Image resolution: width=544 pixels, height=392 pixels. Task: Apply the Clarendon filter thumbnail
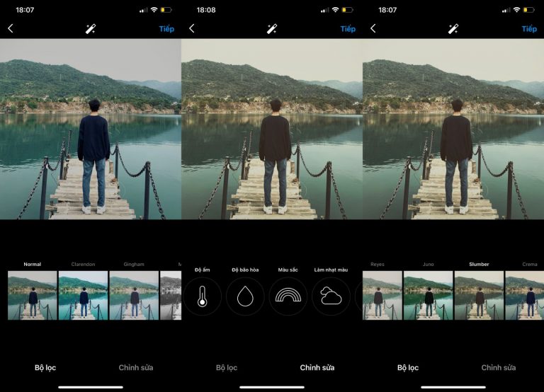click(x=83, y=295)
